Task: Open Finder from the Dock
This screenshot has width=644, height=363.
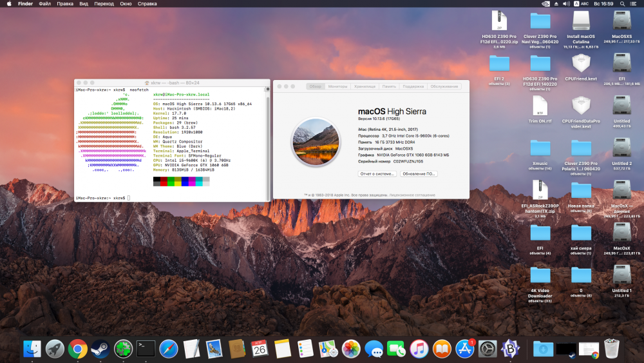Action: 32,349
